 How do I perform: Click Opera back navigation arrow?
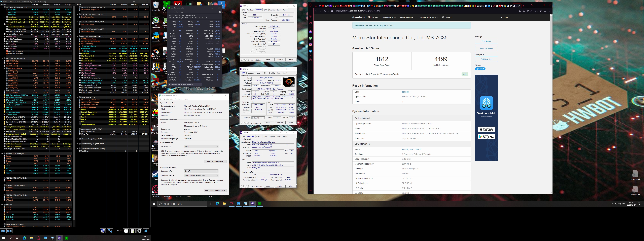click(316, 11)
